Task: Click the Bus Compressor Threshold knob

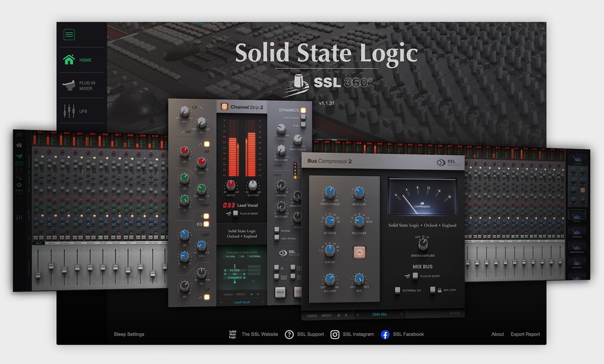Action: pyautogui.click(x=330, y=191)
